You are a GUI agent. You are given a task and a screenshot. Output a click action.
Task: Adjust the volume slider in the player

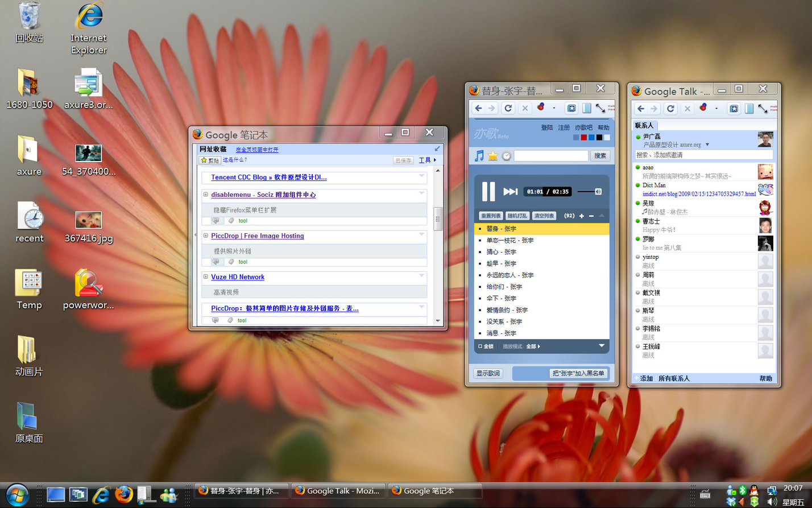tap(590, 192)
